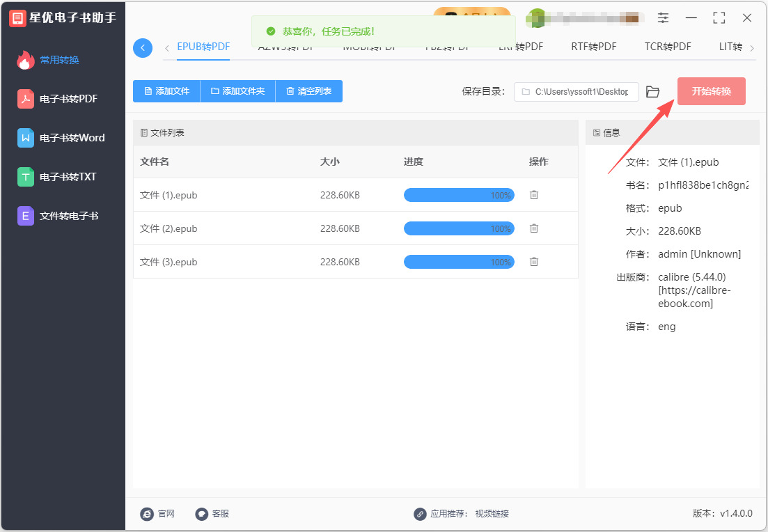This screenshot has height=532, width=768.
Task: Click the 恭喜你，任务已完成 notification
Action: 384,31
